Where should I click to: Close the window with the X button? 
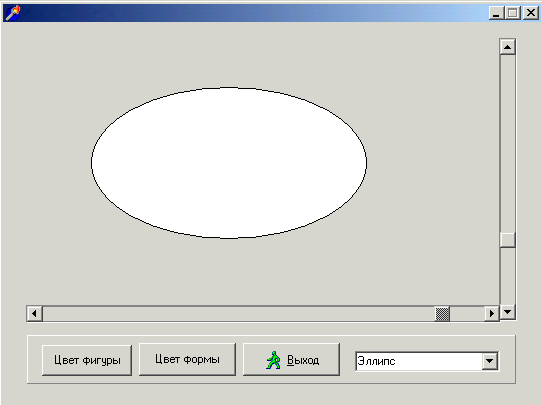click(531, 13)
